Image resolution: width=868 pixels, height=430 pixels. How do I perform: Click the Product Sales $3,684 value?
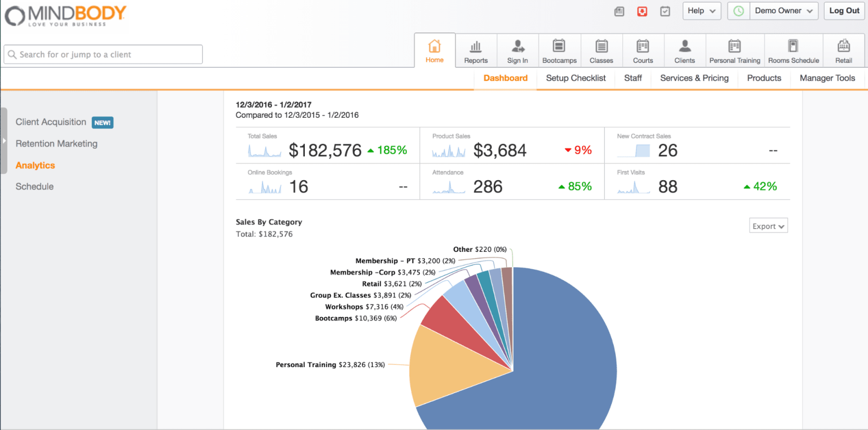pos(500,150)
